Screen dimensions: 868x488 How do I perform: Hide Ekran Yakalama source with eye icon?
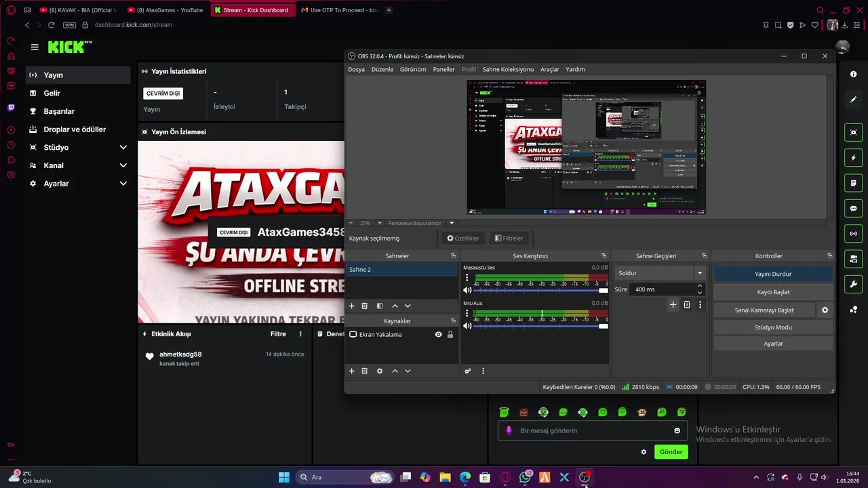438,334
